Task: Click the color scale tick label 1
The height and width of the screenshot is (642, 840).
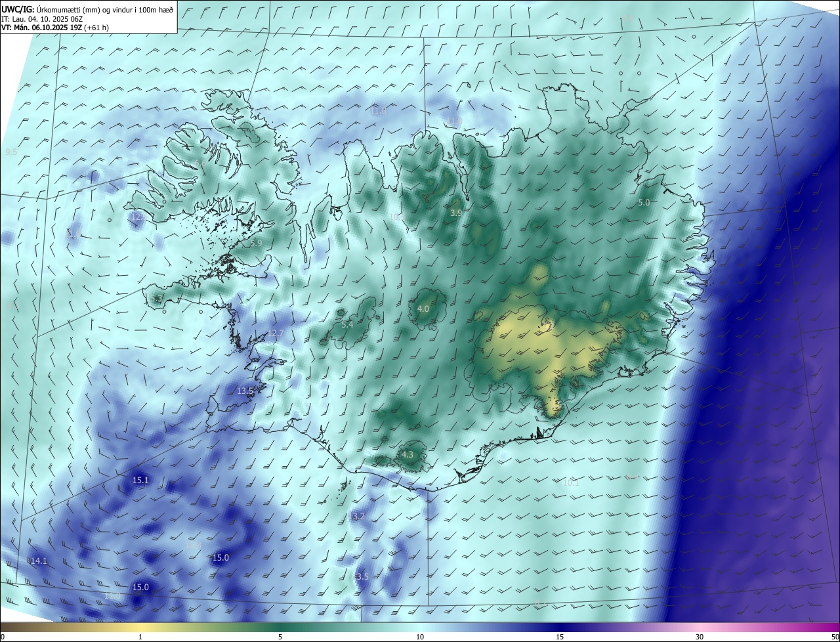Action: (x=140, y=637)
